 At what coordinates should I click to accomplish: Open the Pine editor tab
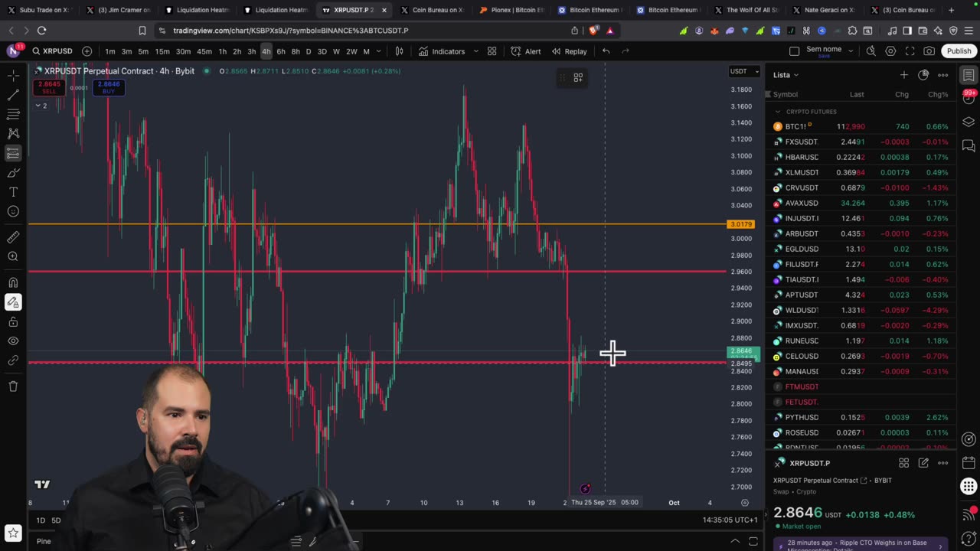point(44,541)
